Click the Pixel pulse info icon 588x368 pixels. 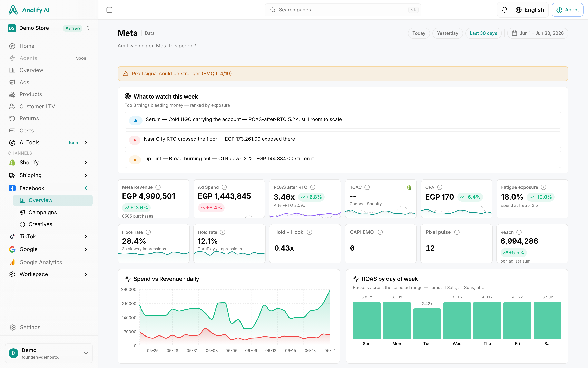(x=457, y=232)
